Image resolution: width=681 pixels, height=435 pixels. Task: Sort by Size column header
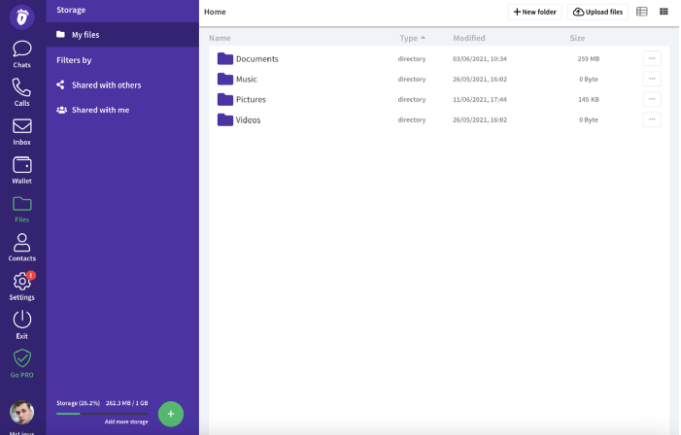[577, 38]
